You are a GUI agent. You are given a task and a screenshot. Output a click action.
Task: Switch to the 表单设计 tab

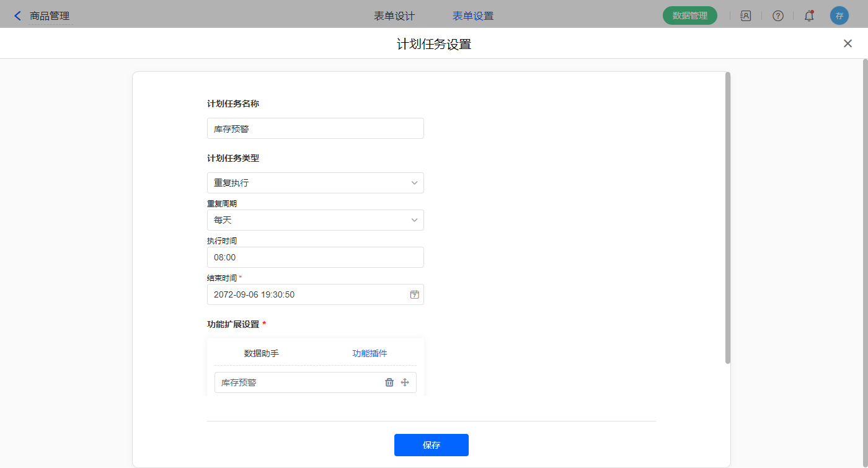click(x=394, y=16)
